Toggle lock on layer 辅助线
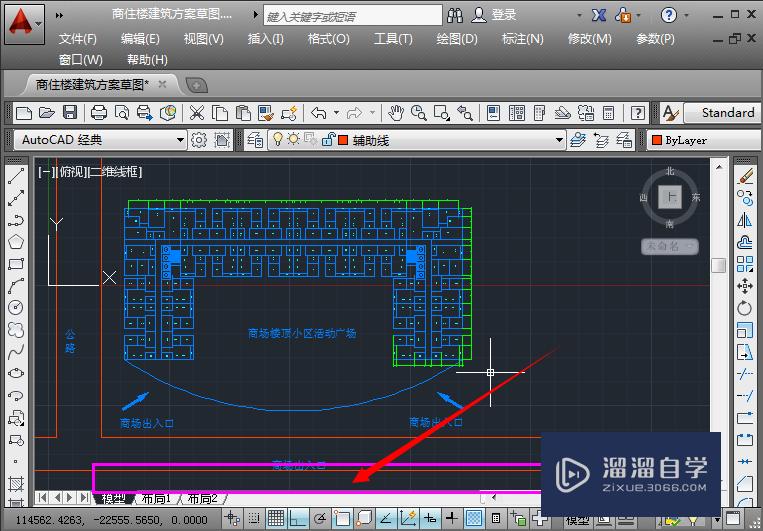 pos(328,140)
